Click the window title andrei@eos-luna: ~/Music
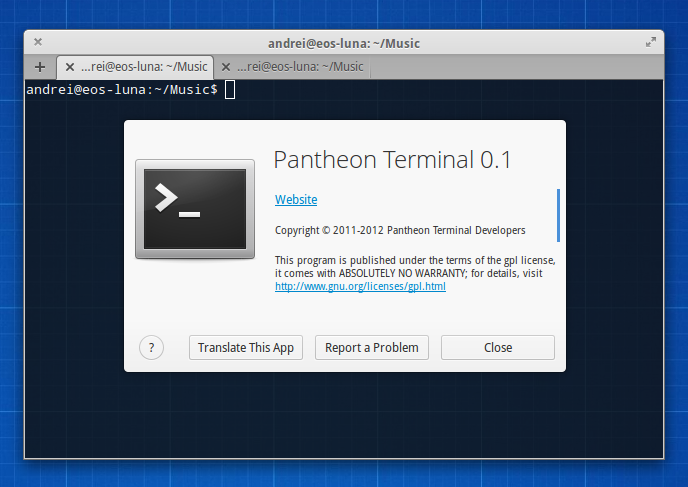The height and width of the screenshot is (487, 688). pyautogui.click(x=344, y=43)
